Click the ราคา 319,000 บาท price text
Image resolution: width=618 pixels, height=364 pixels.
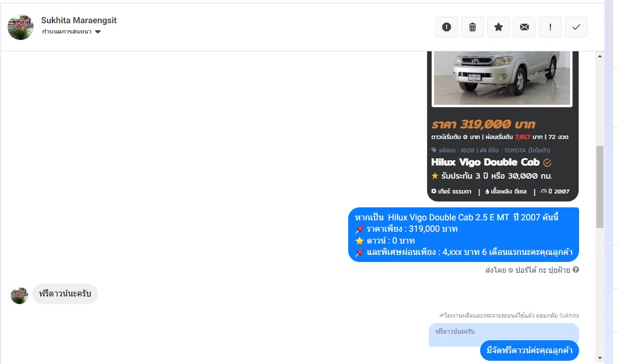[x=483, y=125]
